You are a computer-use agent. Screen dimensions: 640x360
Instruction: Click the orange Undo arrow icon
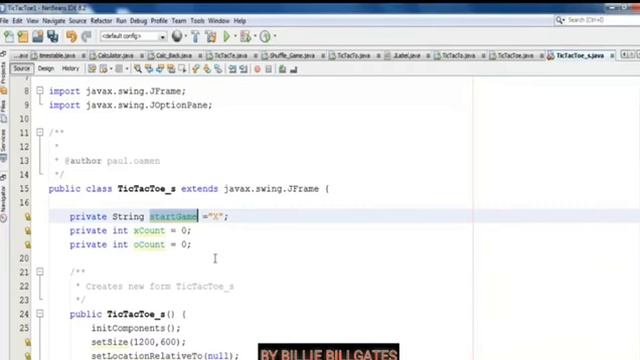coord(71,37)
